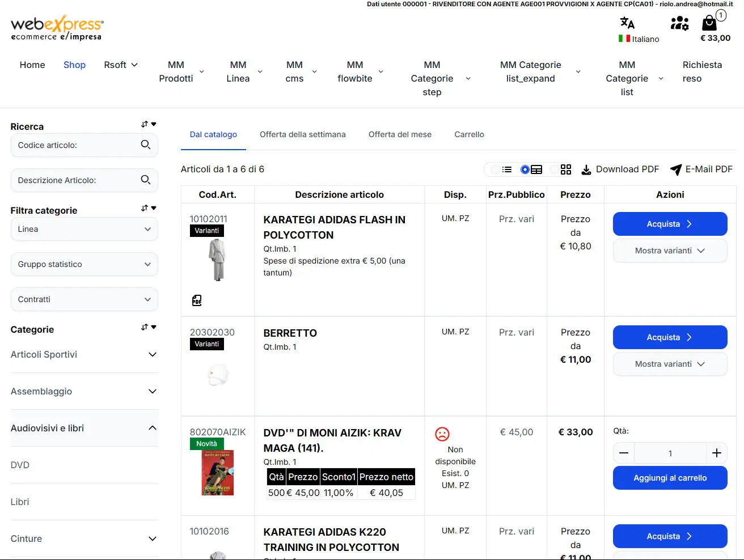744x560 pixels.
Task: Click the search magnifier in Codice articolo
Action: pyautogui.click(x=146, y=145)
